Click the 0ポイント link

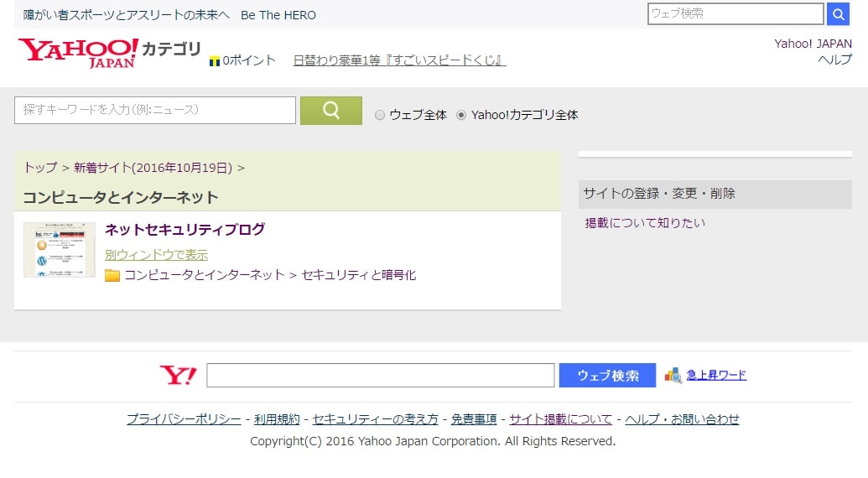click(x=249, y=60)
